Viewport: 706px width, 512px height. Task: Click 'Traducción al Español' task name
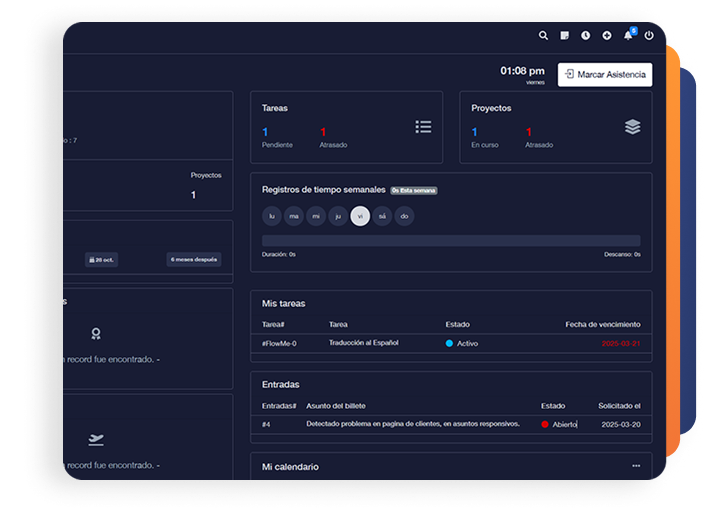[364, 343]
